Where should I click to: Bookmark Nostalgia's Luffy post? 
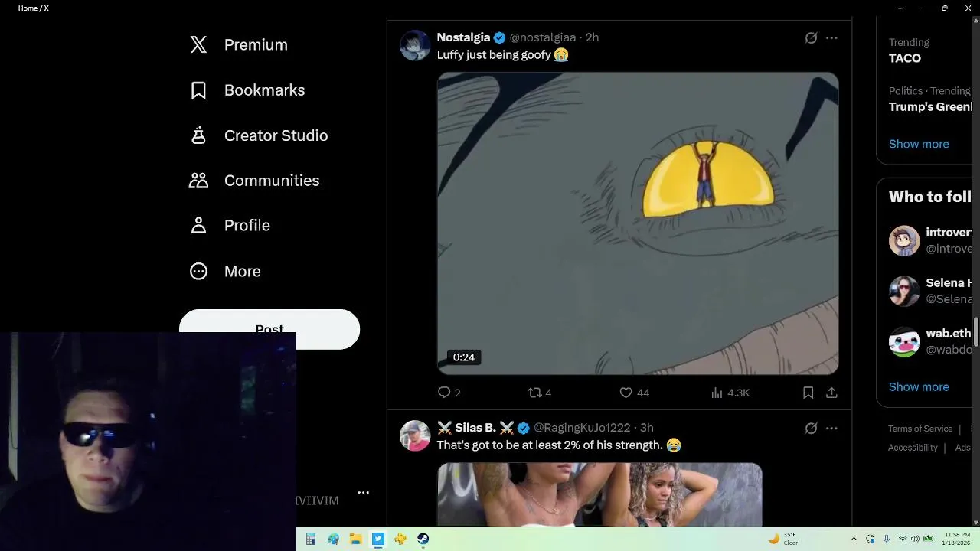808,393
